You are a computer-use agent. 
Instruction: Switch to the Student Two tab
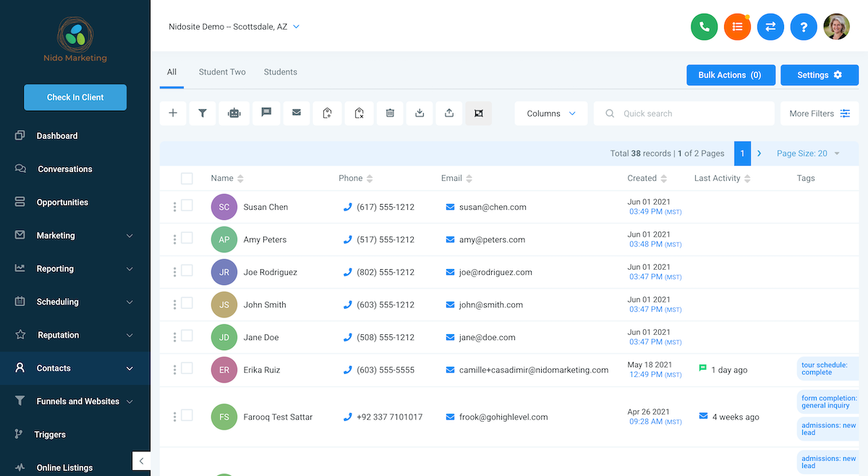tap(222, 72)
